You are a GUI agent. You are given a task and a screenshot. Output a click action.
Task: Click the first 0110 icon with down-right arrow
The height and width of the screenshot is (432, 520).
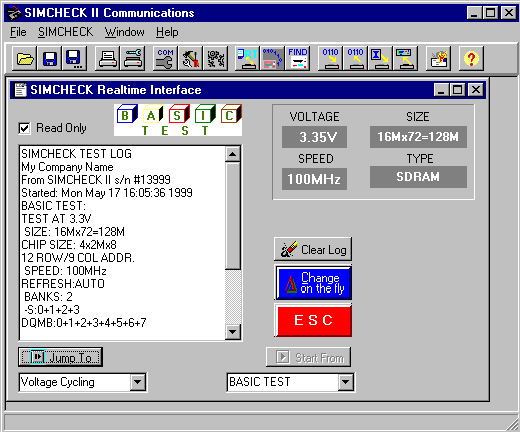coord(330,59)
